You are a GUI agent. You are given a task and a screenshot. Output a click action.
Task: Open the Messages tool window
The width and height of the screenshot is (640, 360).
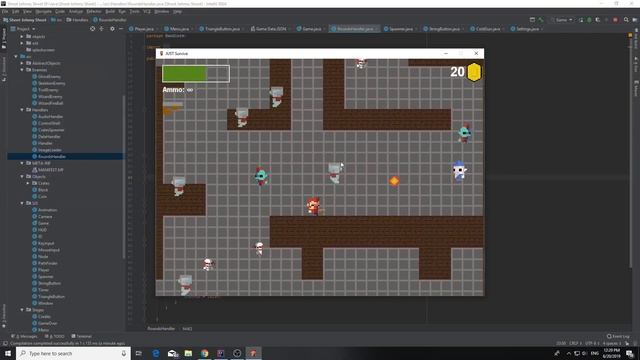pos(25,336)
